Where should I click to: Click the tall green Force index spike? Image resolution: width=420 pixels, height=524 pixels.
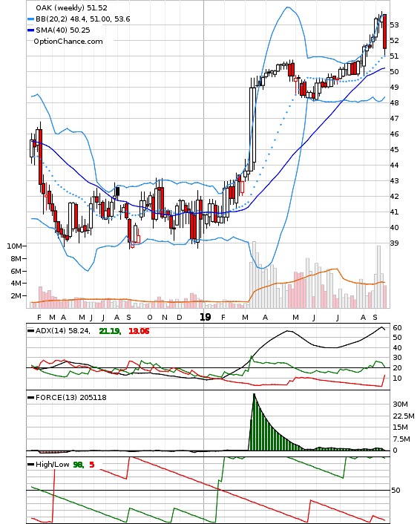[x=255, y=422]
